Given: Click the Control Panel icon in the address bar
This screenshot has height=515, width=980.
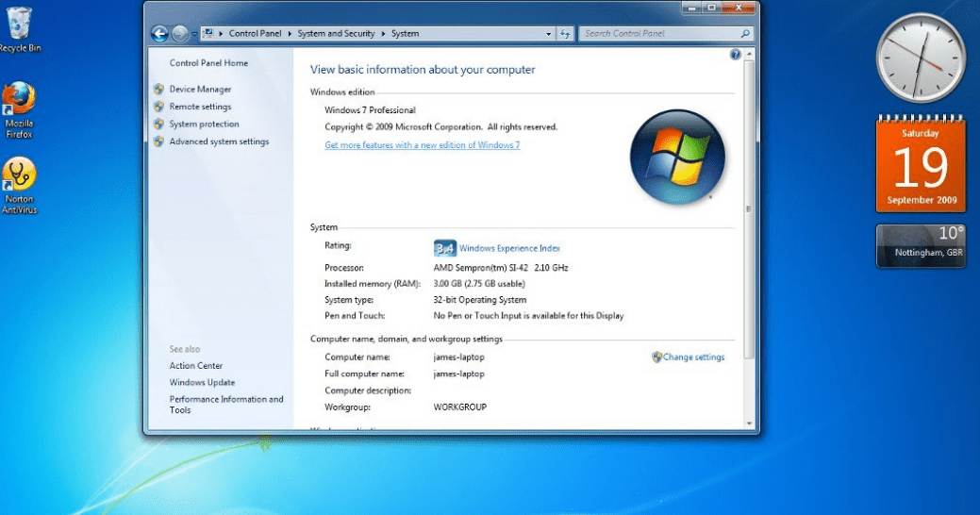Looking at the screenshot, I should [208, 33].
